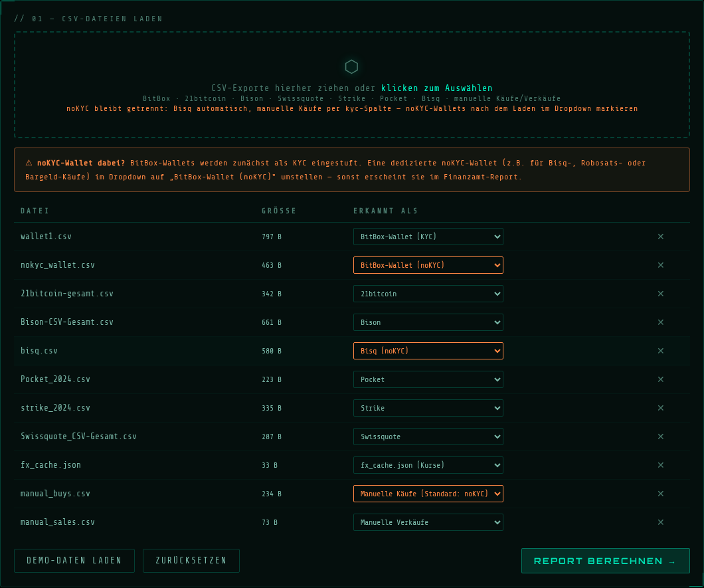Click the supported exchanges list line (BitBox · 21bitcoin…)
Screen dimensions: 704x588
click(x=351, y=98)
